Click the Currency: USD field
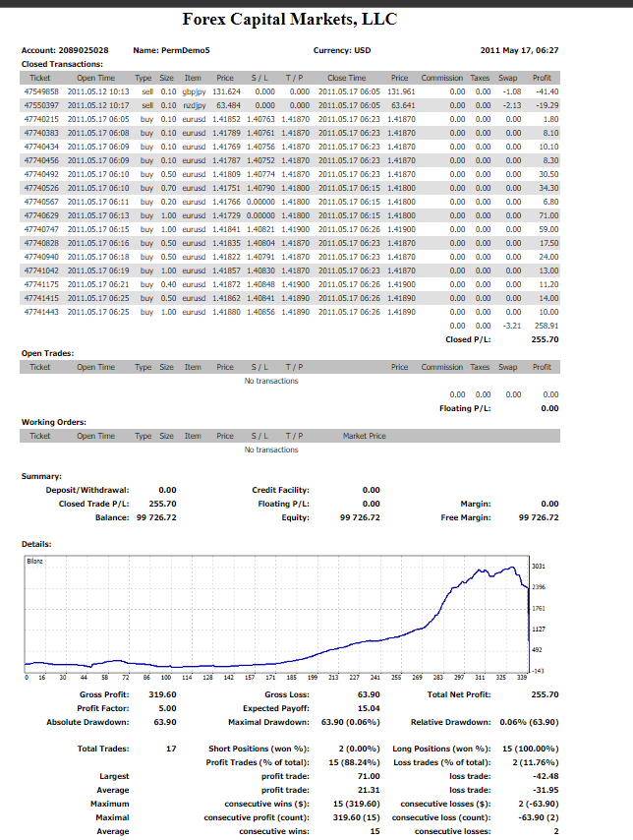 click(x=342, y=50)
